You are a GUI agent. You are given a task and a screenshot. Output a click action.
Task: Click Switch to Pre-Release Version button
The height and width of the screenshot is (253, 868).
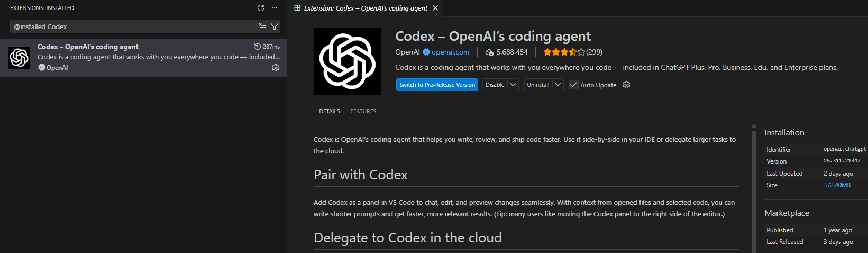click(437, 85)
